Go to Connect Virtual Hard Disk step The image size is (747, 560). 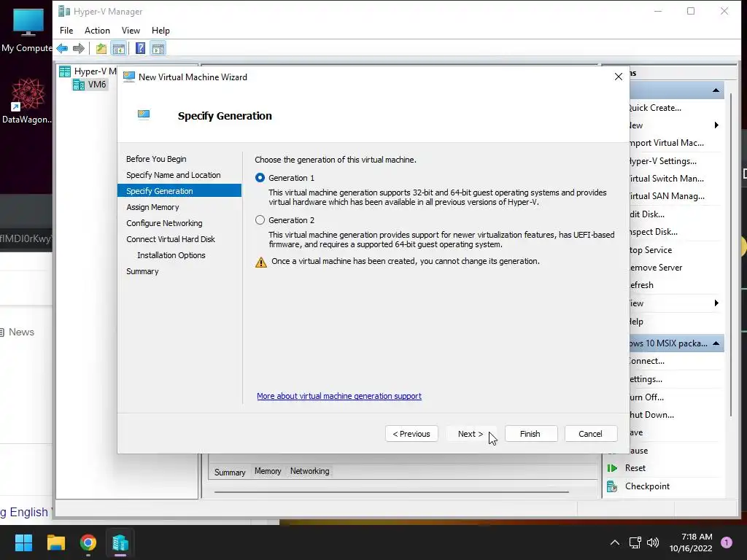pyautogui.click(x=171, y=239)
